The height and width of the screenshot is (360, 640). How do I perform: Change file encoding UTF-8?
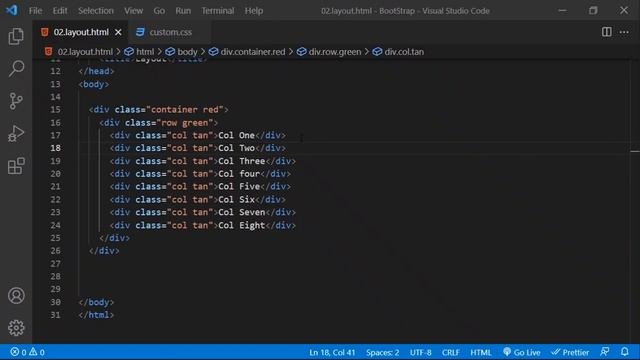(x=420, y=352)
